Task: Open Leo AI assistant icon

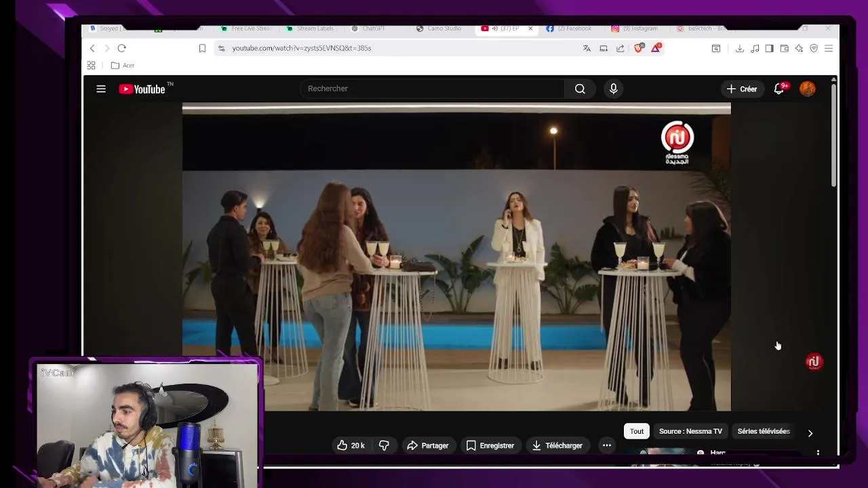Action: click(799, 48)
